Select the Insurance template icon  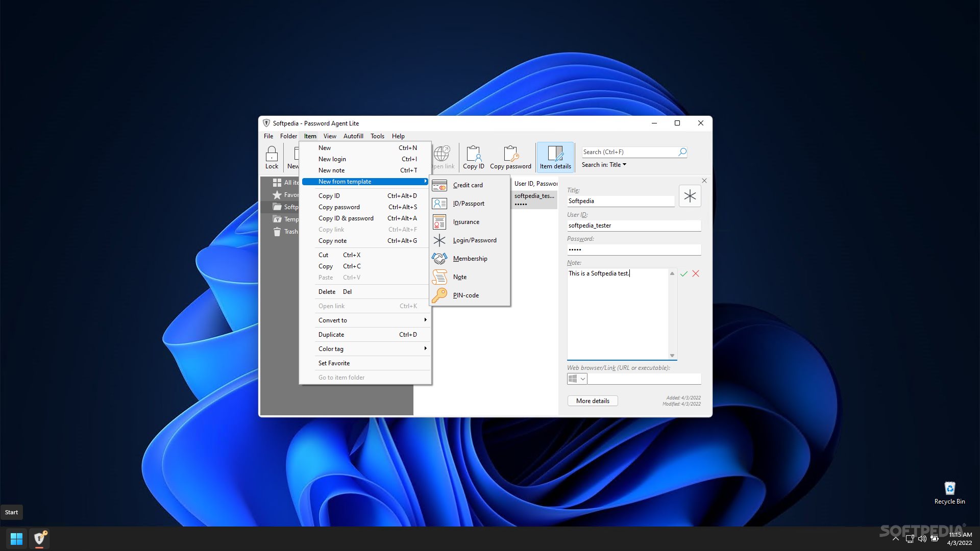[x=439, y=222]
